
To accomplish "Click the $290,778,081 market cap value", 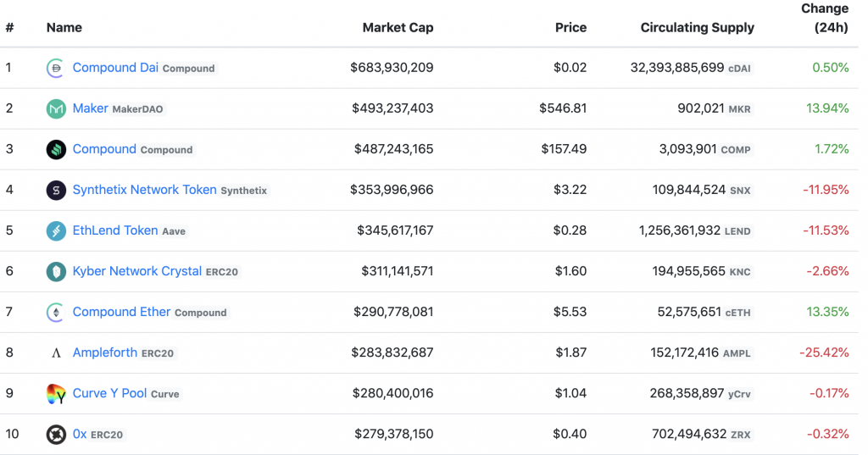I will tap(393, 312).
